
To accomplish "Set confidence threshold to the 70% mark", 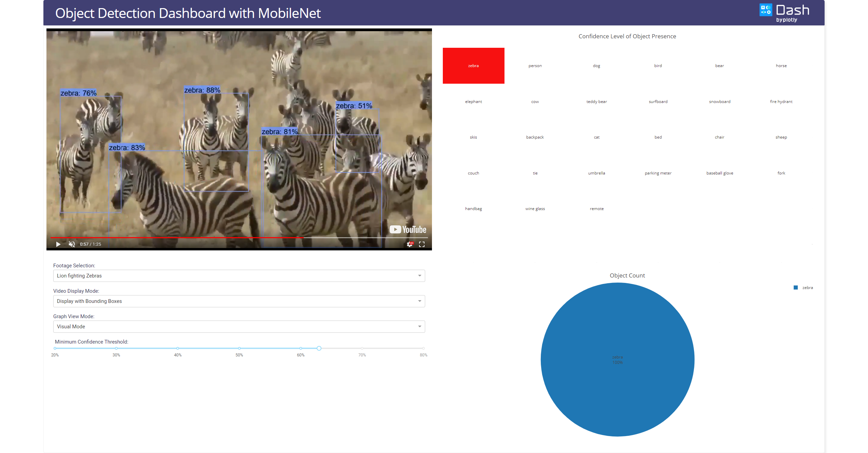I will (362, 348).
